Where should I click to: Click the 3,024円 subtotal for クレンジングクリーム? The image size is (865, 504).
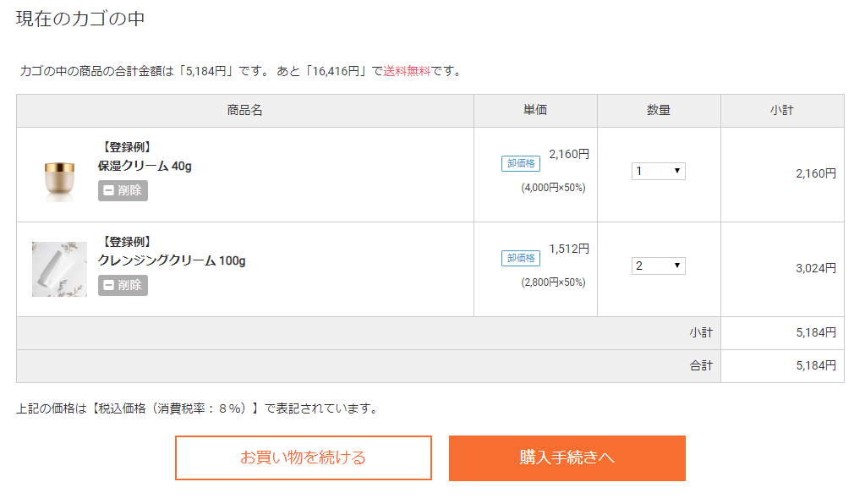pyautogui.click(x=815, y=269)
